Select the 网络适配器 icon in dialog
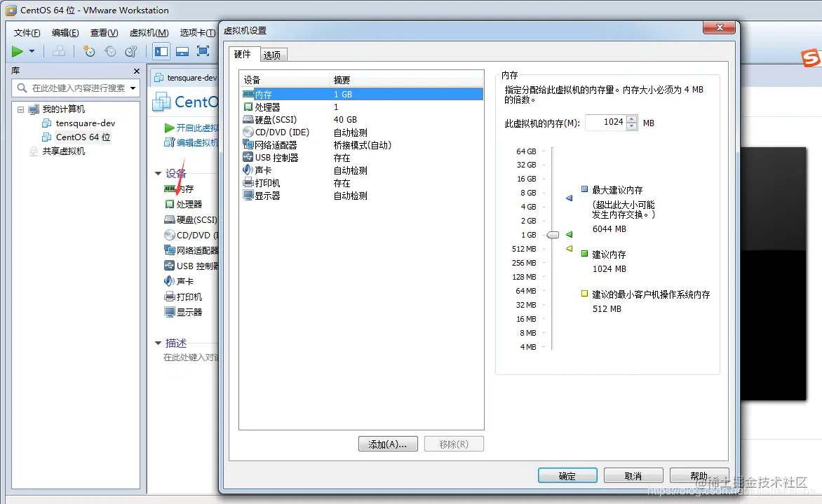This screenshot has width=822, height=504. [x=248, y=144]
